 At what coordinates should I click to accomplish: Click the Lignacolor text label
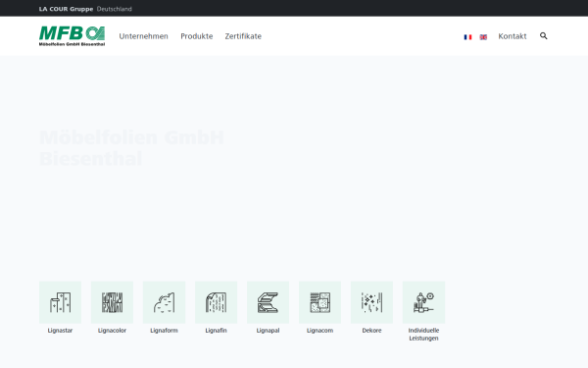(x=112, y=331)
